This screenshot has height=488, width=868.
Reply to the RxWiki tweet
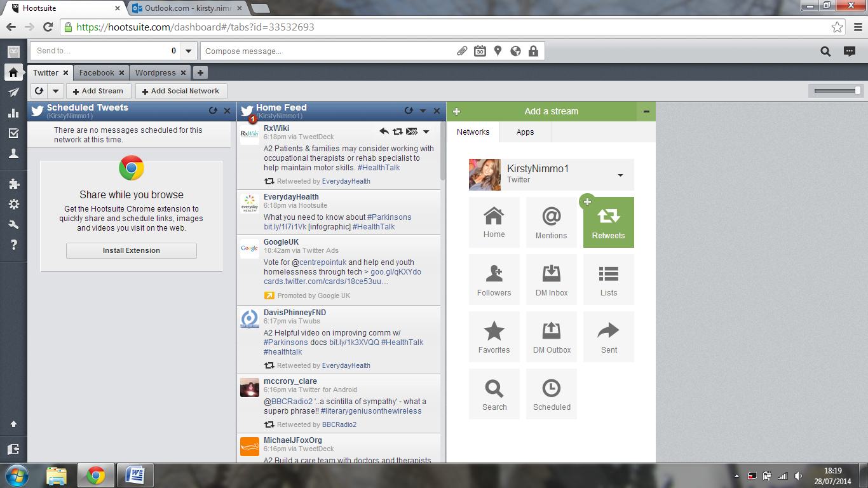click(384, 132)
